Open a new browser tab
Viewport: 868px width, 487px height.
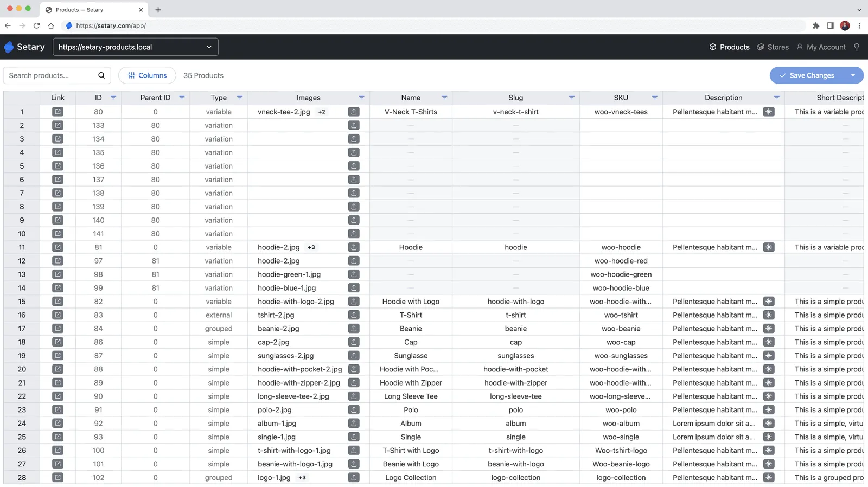tap(158, 10)
